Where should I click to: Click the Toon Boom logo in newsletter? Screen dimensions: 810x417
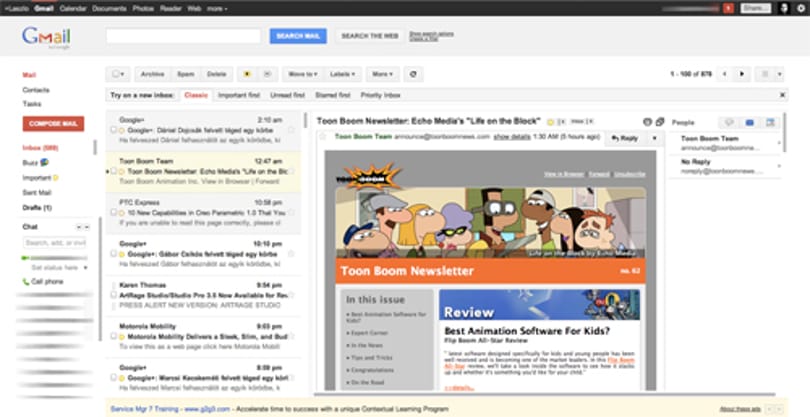click(369, 176)
